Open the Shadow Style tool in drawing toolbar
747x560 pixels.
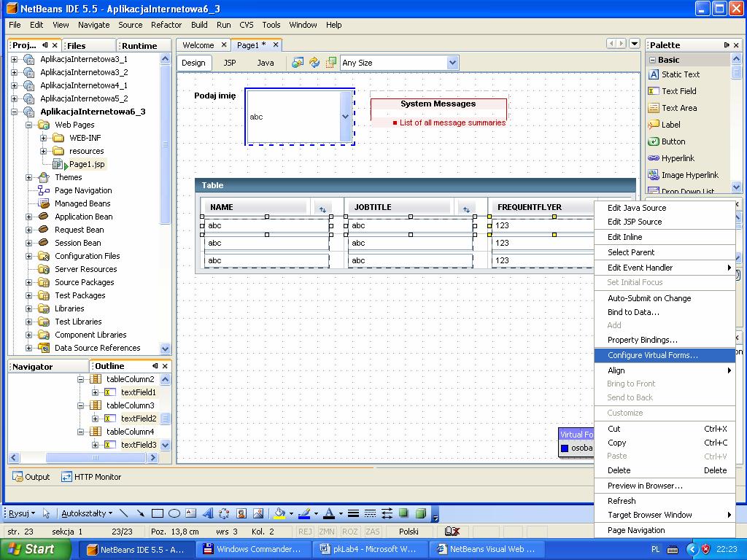point(403,513)
